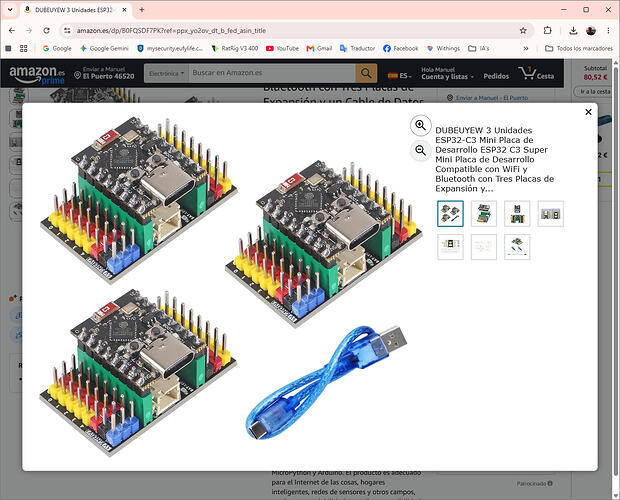
Task: Open a new browser tab
Action: point(142,10)
